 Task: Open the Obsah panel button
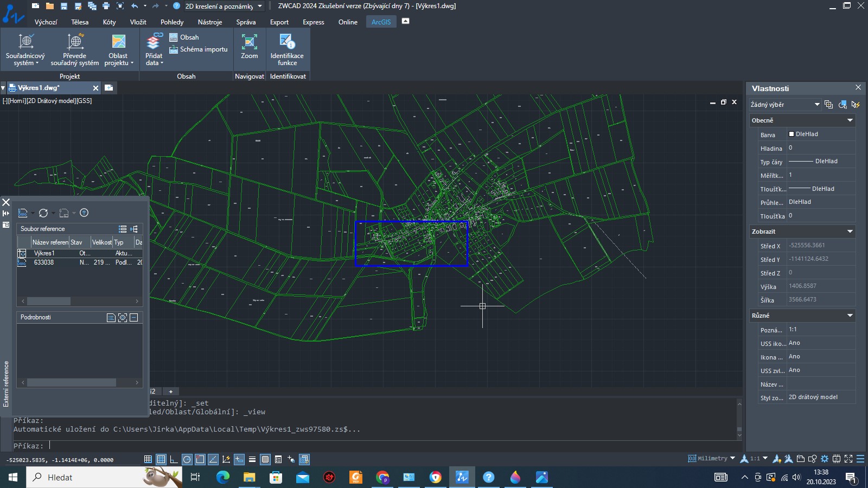coord(184,37)
